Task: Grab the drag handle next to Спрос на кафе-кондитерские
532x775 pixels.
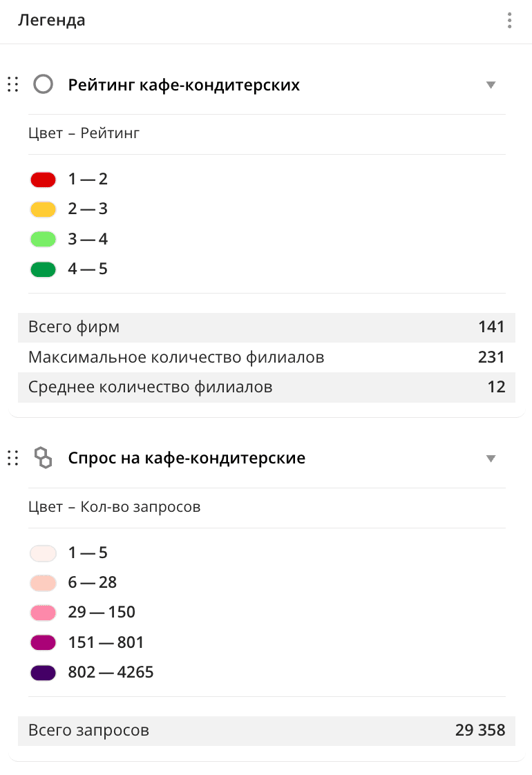Action: (x=12, y=457)
